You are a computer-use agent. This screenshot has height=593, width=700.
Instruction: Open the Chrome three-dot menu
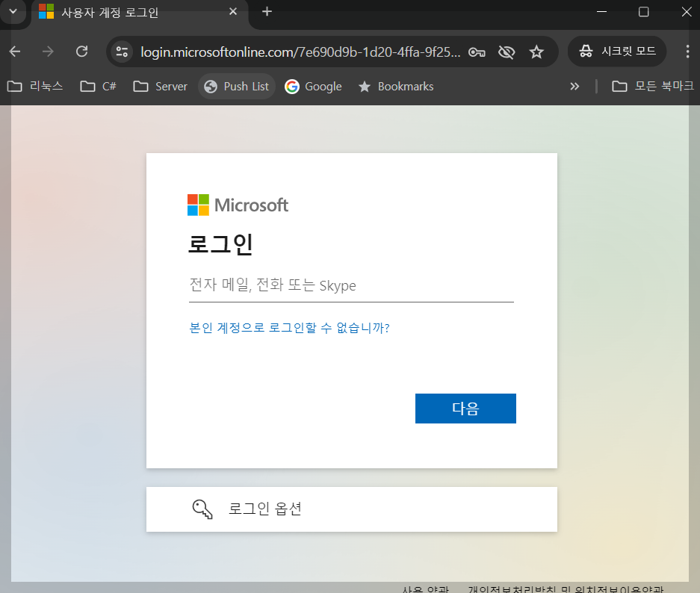[x=687, y=52]
